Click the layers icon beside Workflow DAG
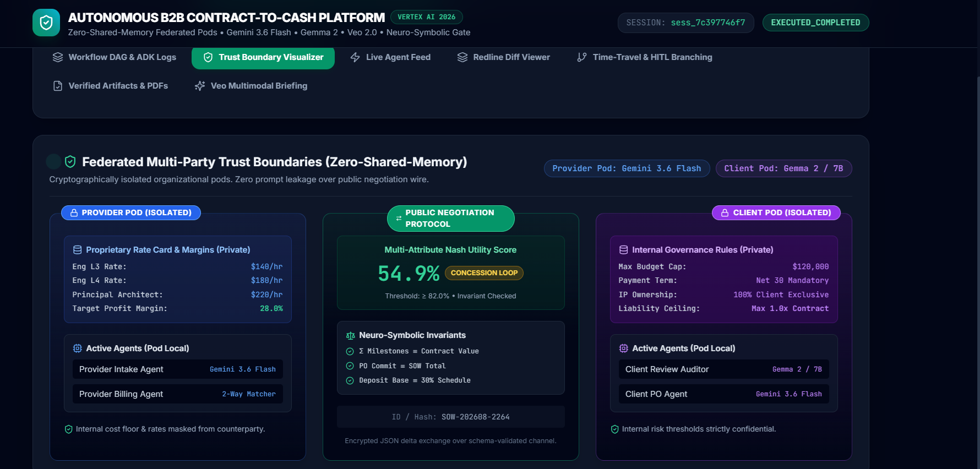The width and height of the screenshot is (980, 469). point(58,57)
